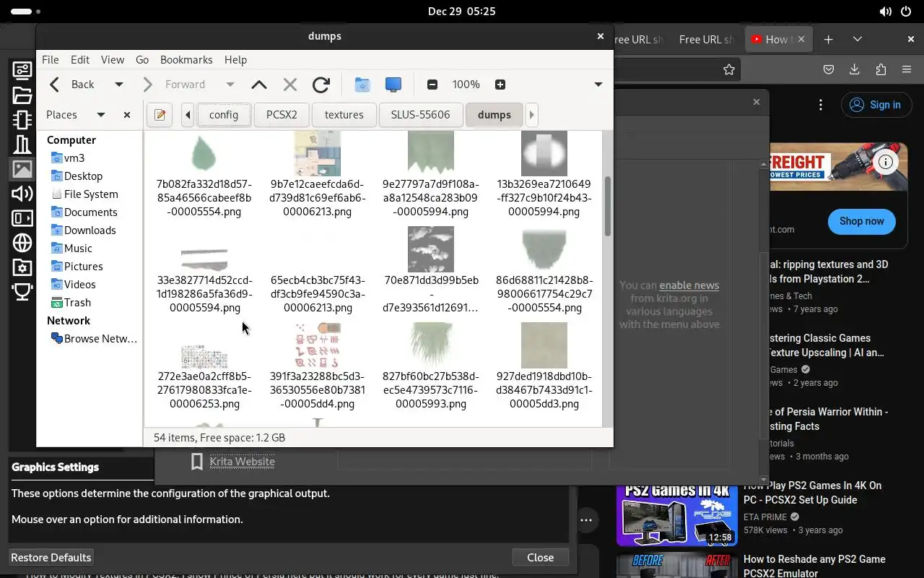Follow Krita Website link
This screenshot has height=578, width=924.
[x=243, y=462]
